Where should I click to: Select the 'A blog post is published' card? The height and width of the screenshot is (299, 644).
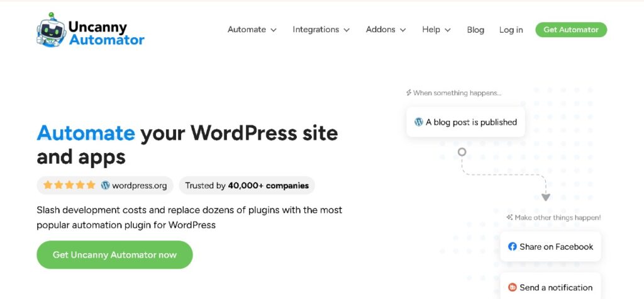coord(465,122)
